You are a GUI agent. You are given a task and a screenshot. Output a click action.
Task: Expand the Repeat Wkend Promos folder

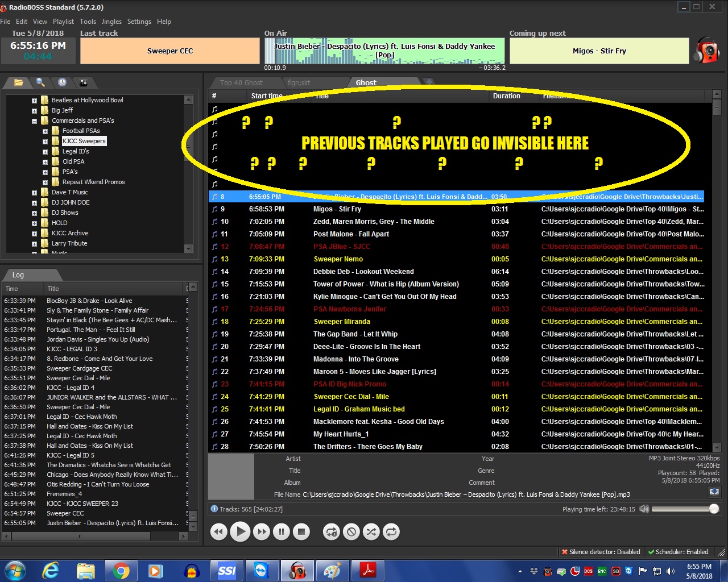pyautogui.click(x=45, y=182)
